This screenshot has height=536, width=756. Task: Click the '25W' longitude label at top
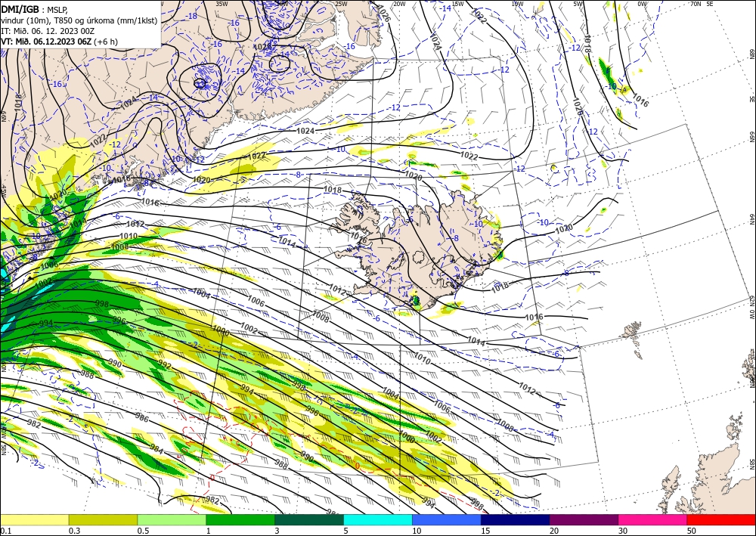click(x=341, y=4)
